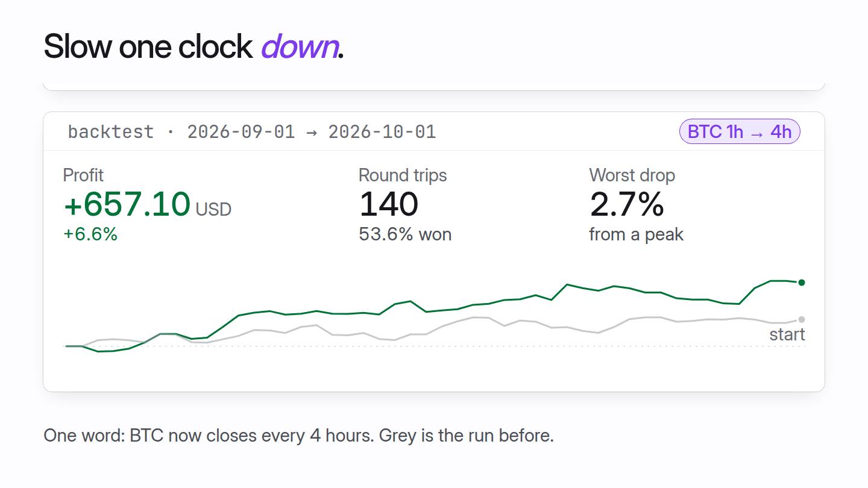Screen dimensions: 868x488
Task: Select the 53.6% won text
Action: click(405, 234)
